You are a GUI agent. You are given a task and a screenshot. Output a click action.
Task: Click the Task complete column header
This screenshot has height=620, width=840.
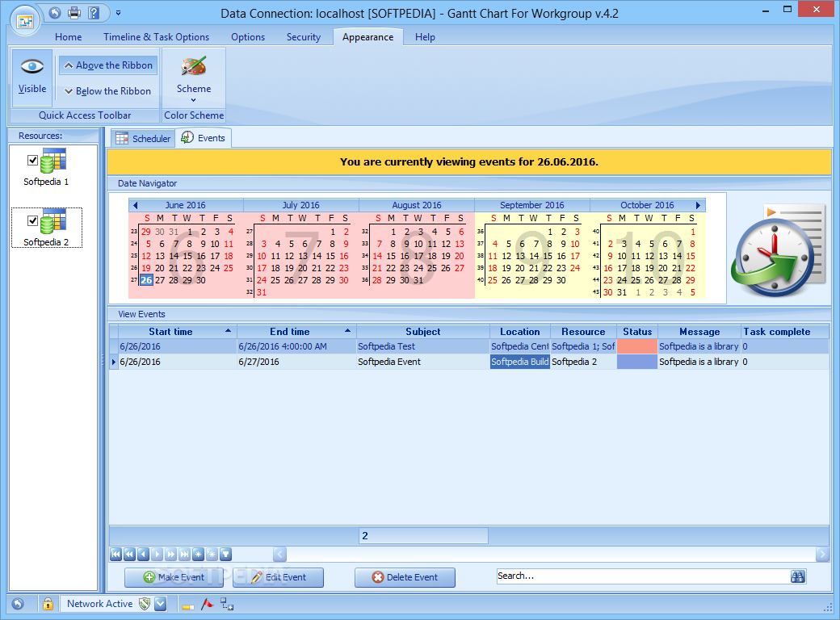785,332
